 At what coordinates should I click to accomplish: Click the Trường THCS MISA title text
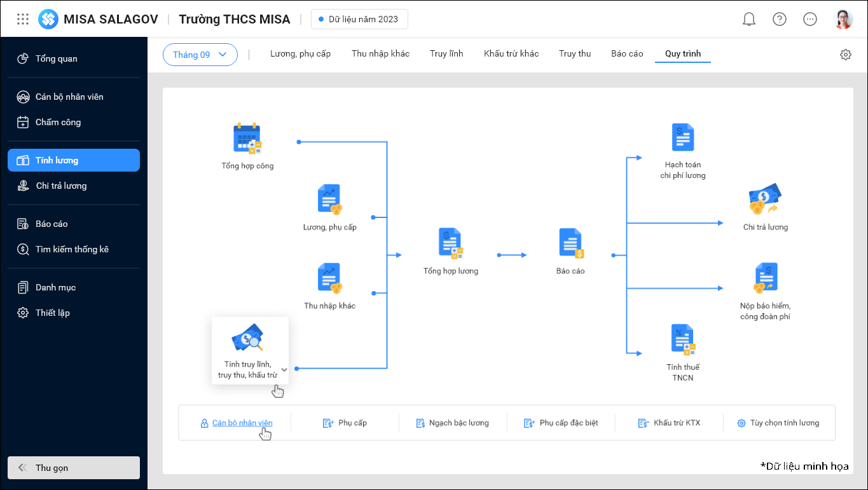pos(235,19)
